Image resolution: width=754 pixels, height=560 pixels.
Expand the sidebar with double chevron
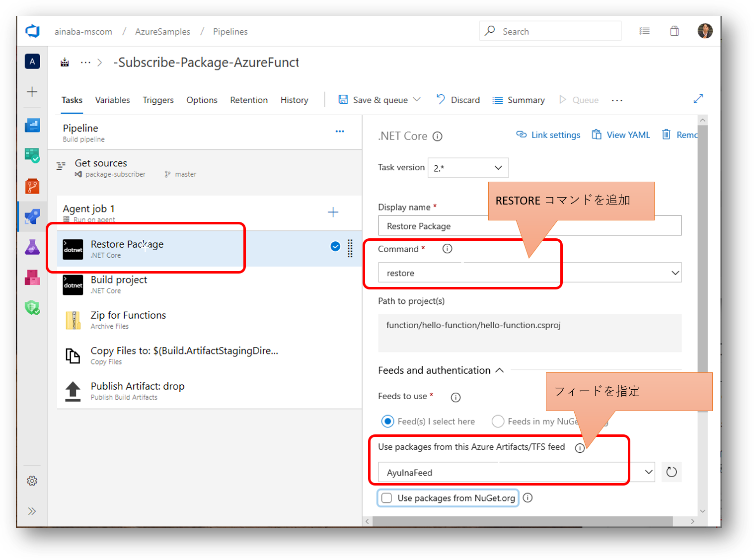32,511
